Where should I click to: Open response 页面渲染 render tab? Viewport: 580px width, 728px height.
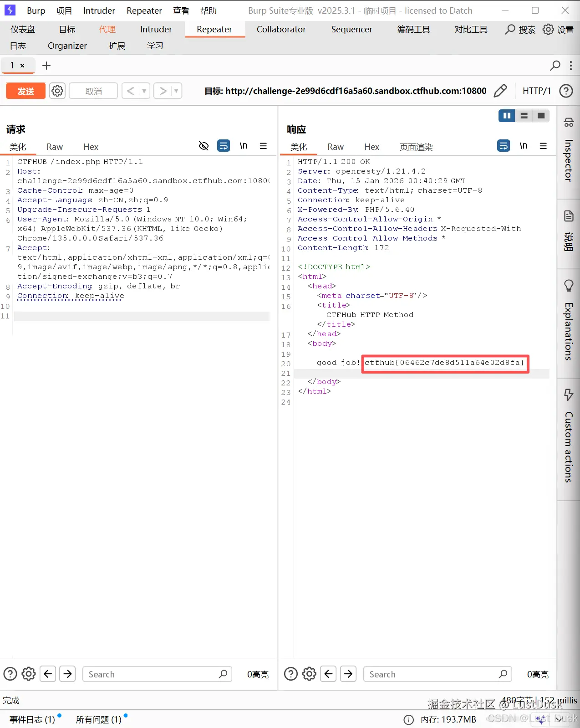[416, 147]
